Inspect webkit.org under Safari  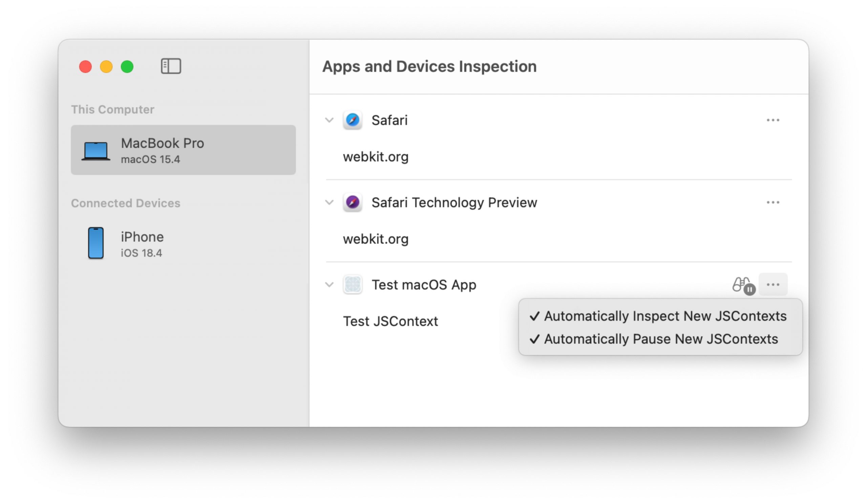[375, 157]
